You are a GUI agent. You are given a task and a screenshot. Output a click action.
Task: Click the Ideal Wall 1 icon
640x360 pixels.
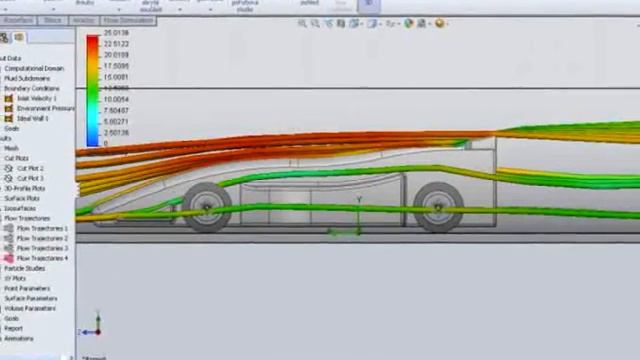click(x=9, y=118)
